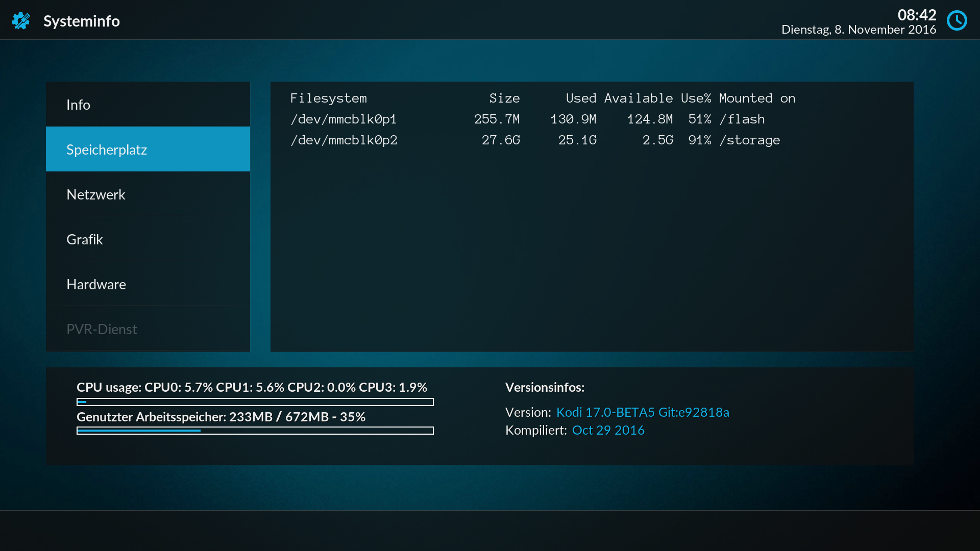Click the clock icon in header
This screenshot has height=551, width=980.
tap(957, 21)
